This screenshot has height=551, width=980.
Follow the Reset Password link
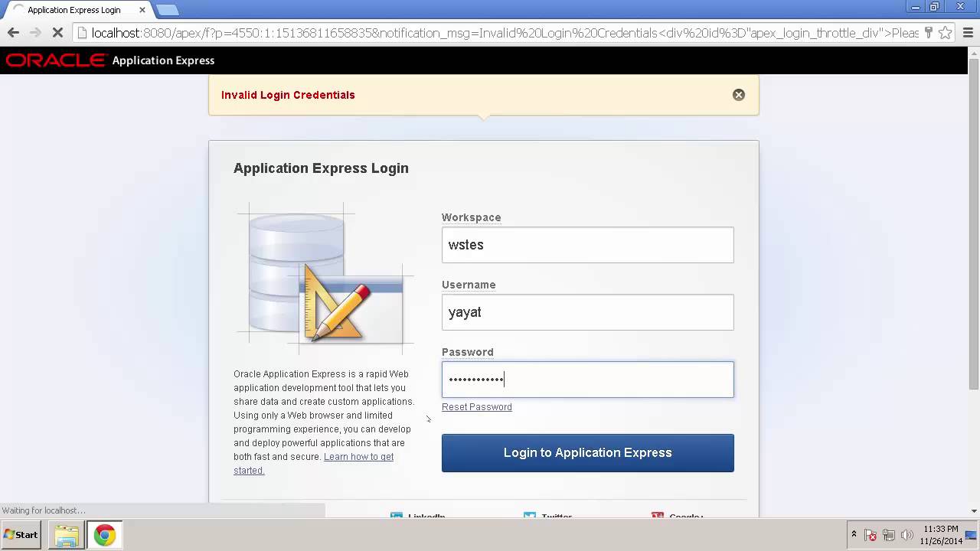(476, 407)
